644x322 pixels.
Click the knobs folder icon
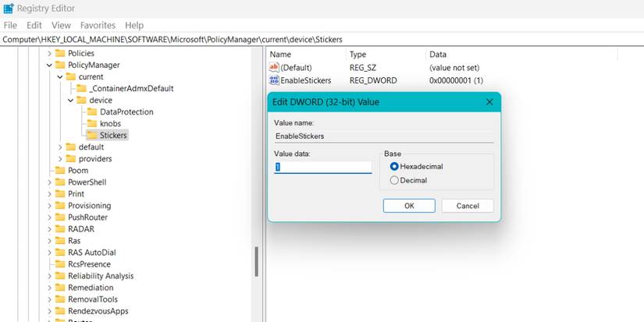click(92, 123)
